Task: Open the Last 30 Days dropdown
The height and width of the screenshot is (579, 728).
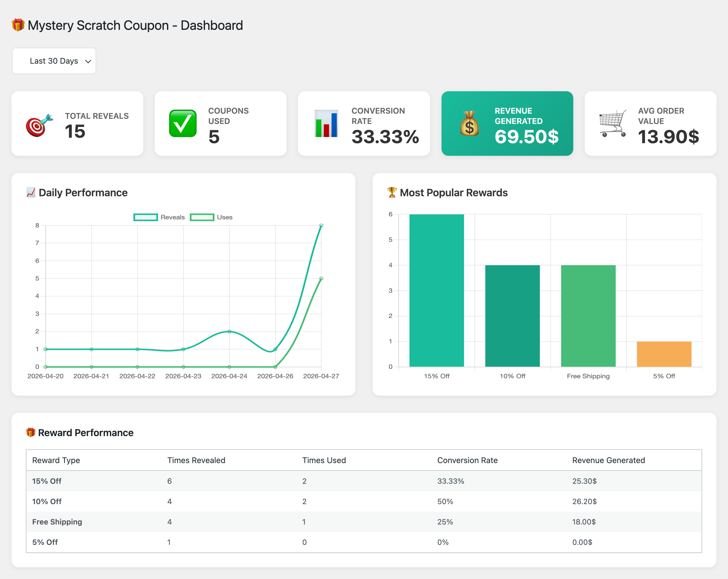Action: pyautogui.click(x=54, y=61)
